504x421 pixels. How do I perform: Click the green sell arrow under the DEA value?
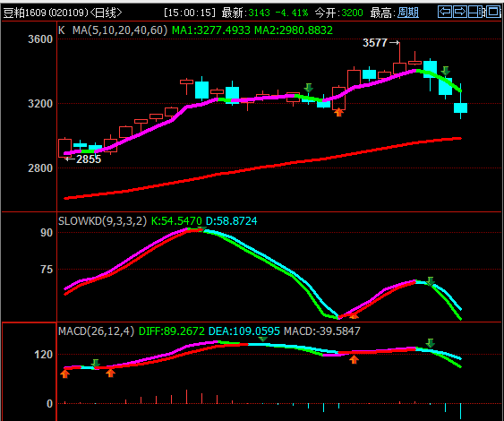[263, 339]
